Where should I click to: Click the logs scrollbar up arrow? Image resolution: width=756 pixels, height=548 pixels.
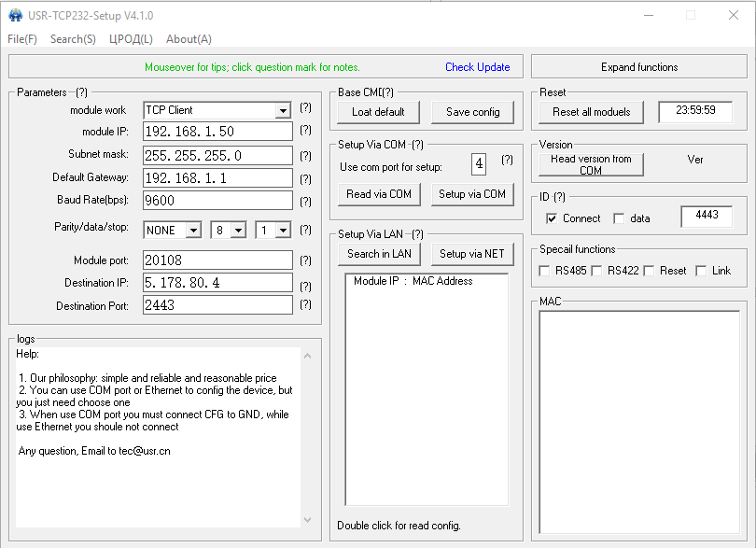[x=308, y=356]
